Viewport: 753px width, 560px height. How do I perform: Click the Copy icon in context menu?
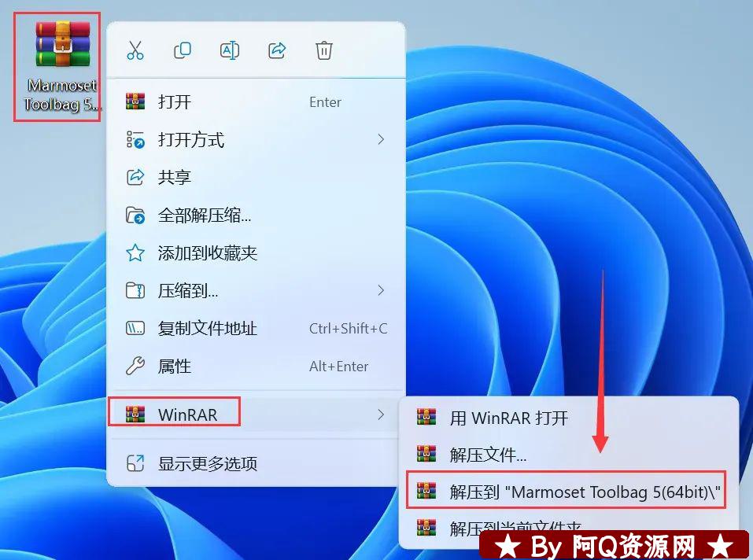point(182,50)
